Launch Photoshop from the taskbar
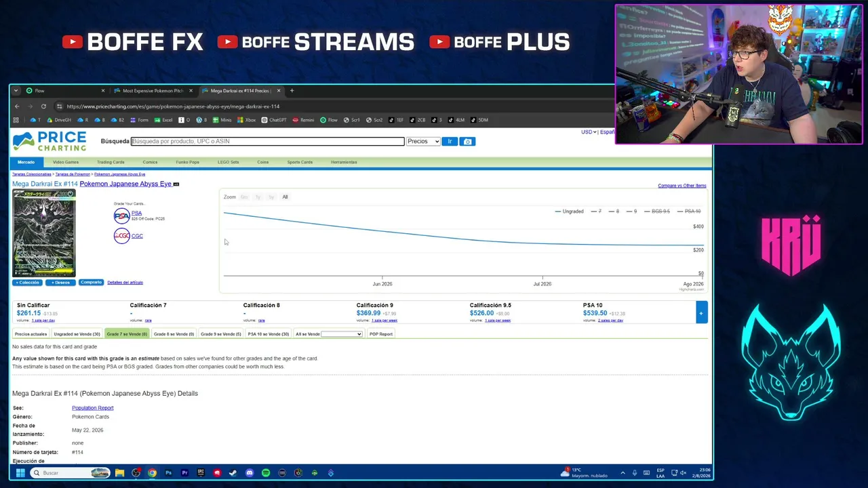Image resolution: width=868 pixels, height=488 pixels. (x=168, y=473)
